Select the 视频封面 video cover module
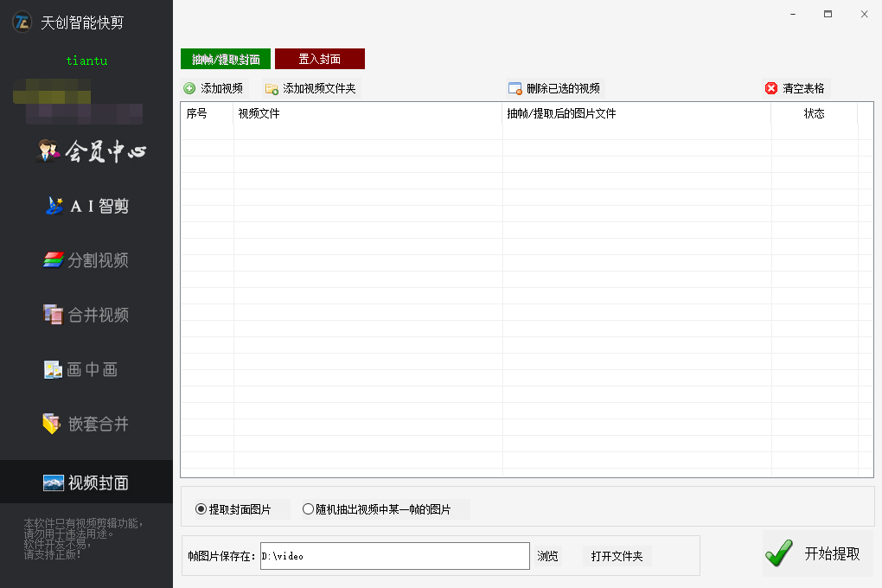This screenshot has width=882, height=588. (86, 483)
